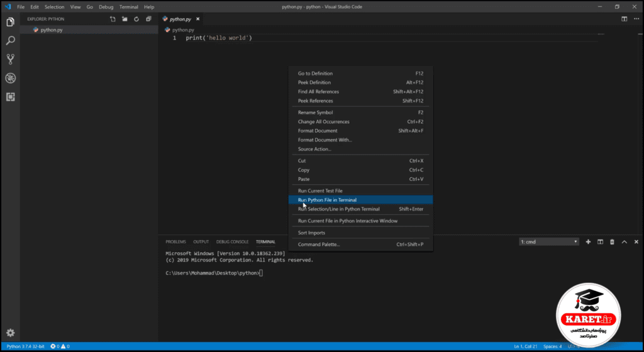
Task: Switch to the Output panel tab
Action: [x=201, y=241]
